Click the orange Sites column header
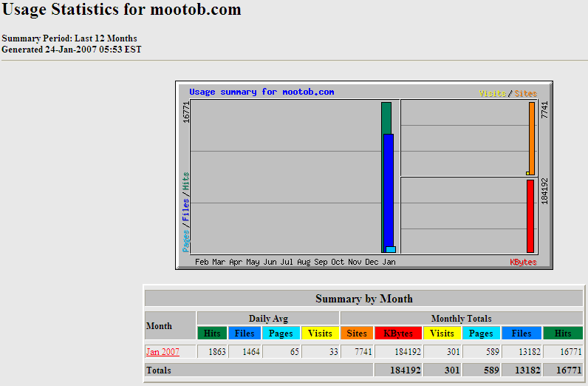 tap(357, 333)
